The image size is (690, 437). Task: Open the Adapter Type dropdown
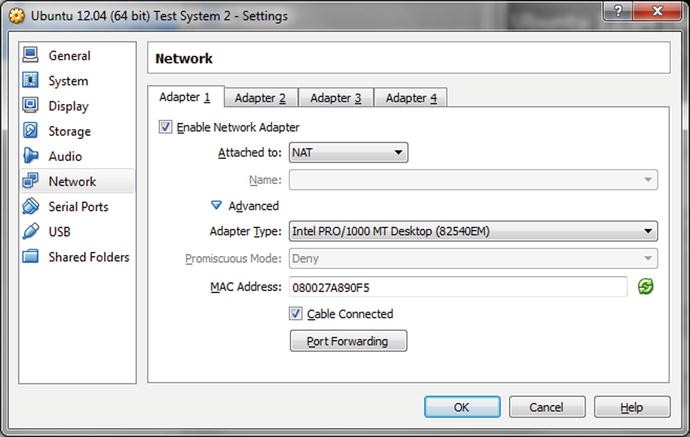473,231
